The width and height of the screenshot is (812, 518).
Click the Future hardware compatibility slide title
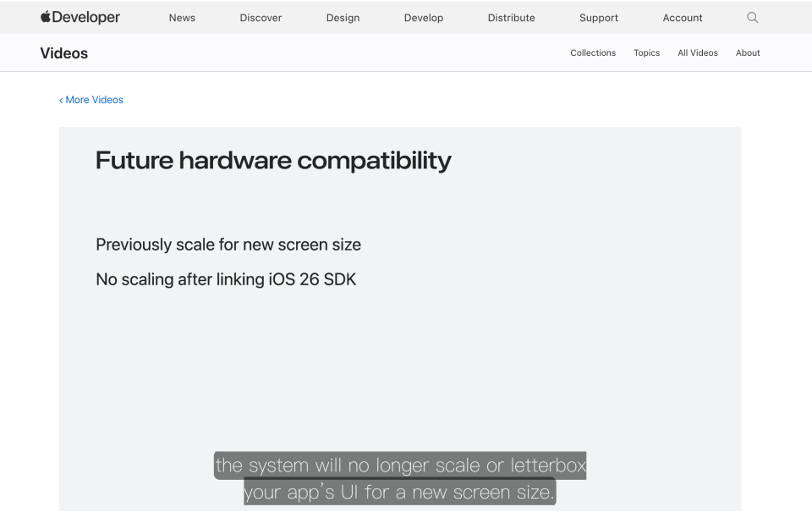tap(273, 161)
